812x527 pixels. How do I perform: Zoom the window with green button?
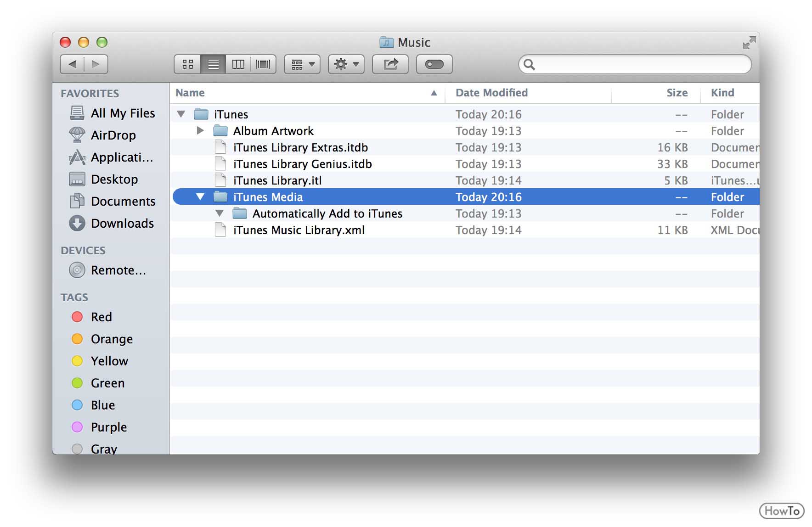coord(102,42)
